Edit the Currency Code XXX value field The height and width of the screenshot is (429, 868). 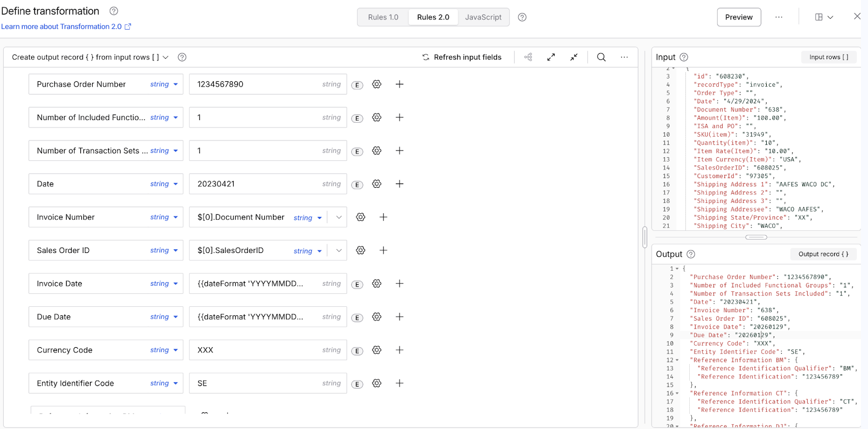(x=268, y=350)
